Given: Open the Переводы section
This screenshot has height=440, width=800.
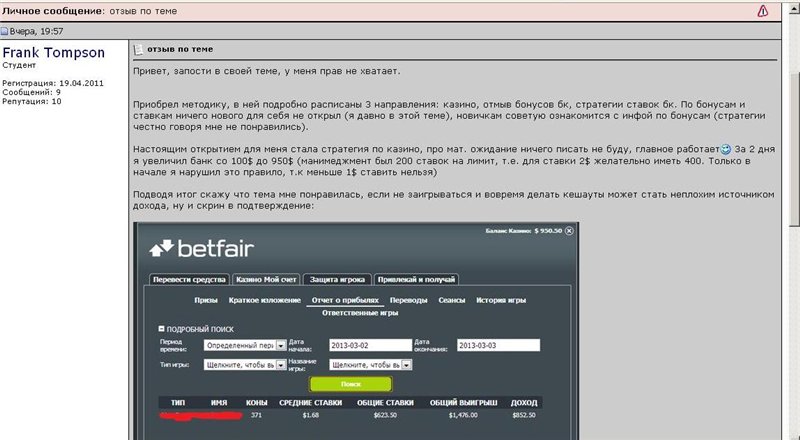Looking at the screenshot, I should [x=409, y=300].
